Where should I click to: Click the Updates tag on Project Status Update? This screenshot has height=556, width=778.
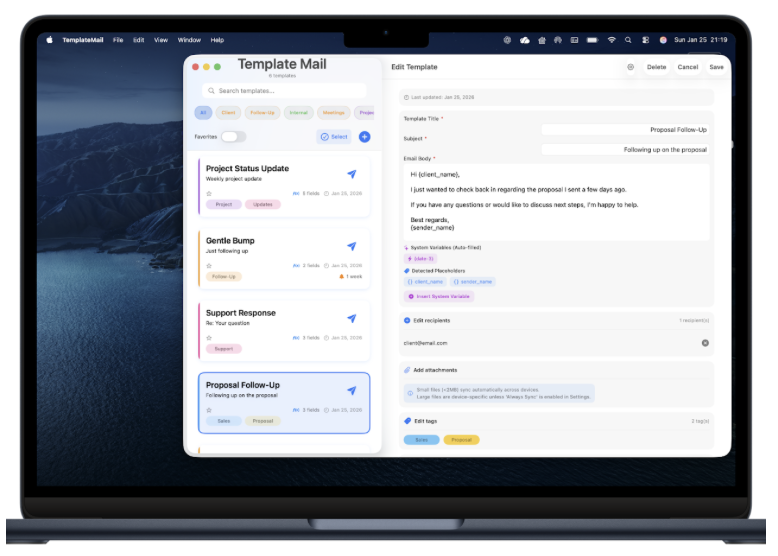[x=262, y=204]
